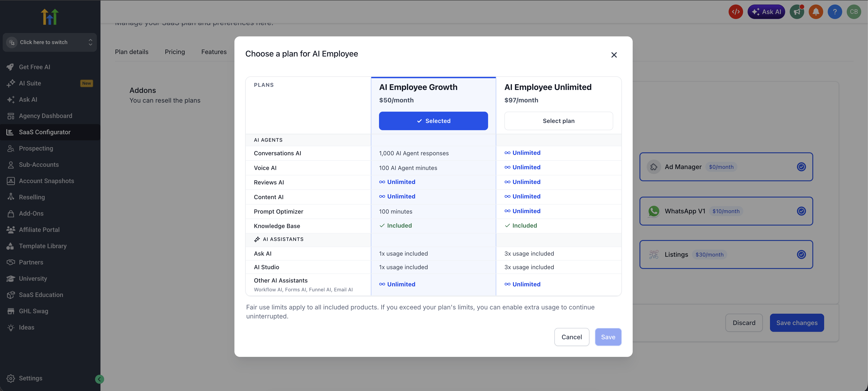Image resolution: width=868 pixels, height=391 pixels.
Task: Open the Affiliate Portal menu item
Action: (50, 230)
